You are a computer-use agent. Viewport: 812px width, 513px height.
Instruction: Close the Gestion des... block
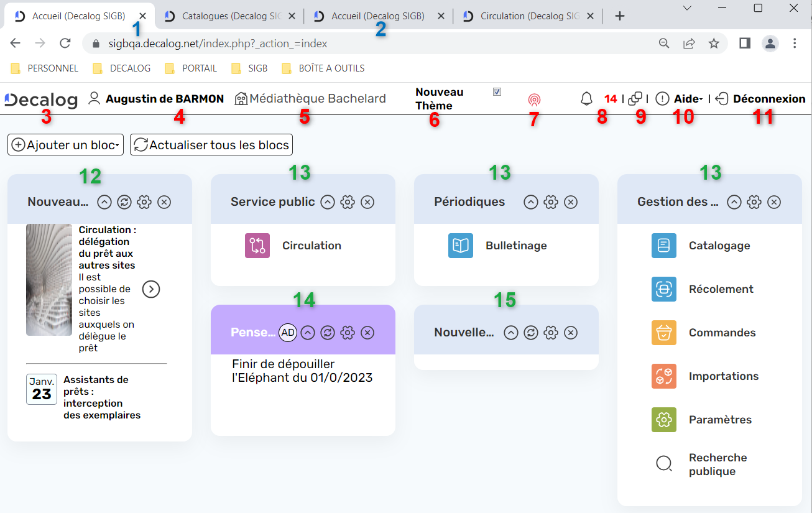(774, 202)
